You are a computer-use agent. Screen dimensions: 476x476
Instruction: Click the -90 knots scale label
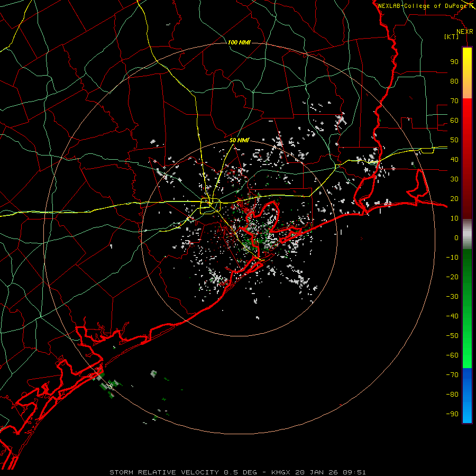452,414
